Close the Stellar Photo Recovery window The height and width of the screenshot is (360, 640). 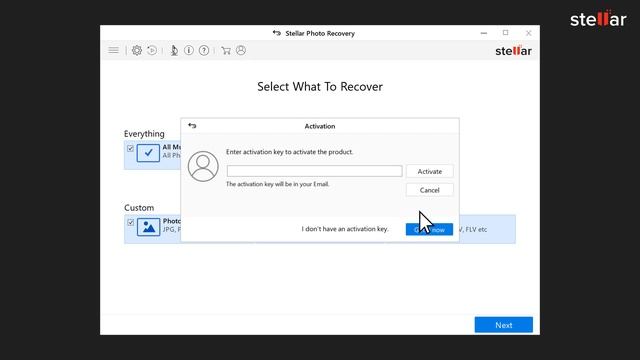coord(529,33)
